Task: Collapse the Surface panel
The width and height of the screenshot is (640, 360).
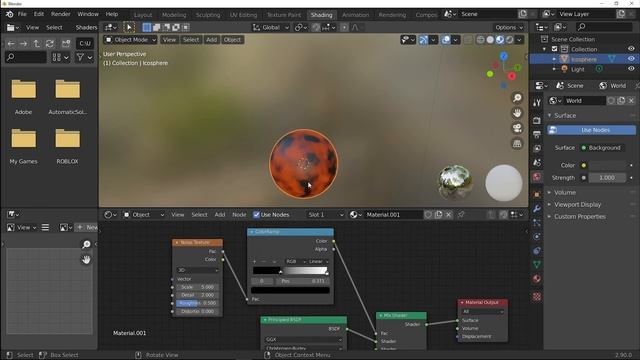Action: [565, 116]
